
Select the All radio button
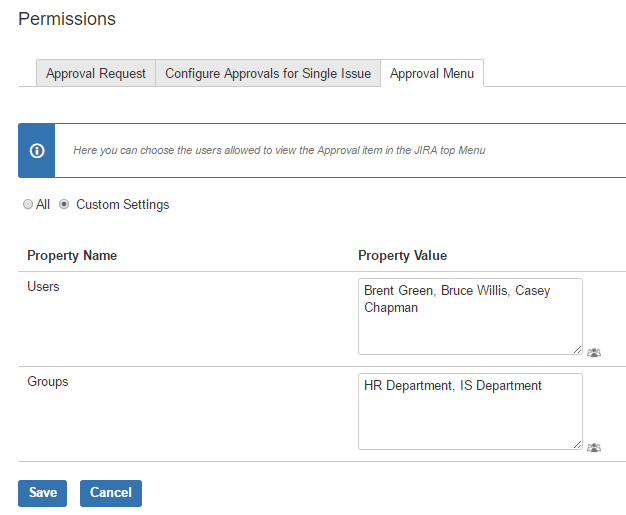point(28,204)
